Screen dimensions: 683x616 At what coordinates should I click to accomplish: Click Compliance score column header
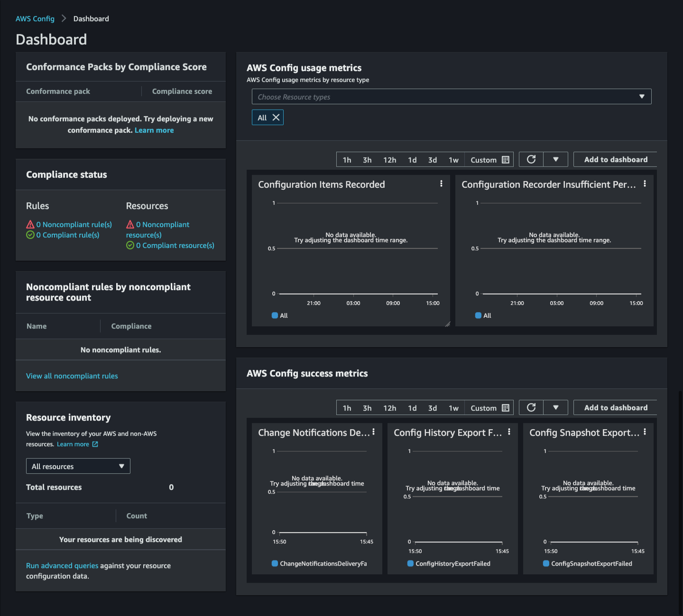182,91
